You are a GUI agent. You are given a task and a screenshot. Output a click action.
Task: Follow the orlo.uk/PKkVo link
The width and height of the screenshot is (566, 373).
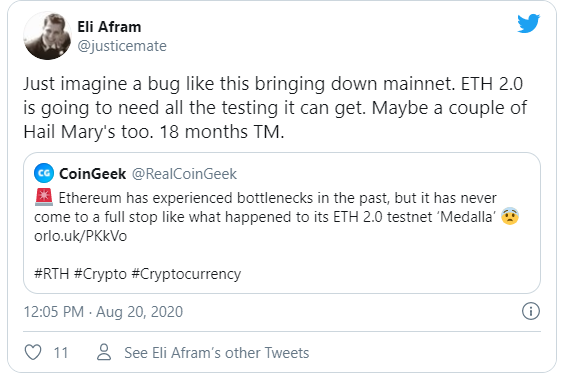[x=80, y=236]
